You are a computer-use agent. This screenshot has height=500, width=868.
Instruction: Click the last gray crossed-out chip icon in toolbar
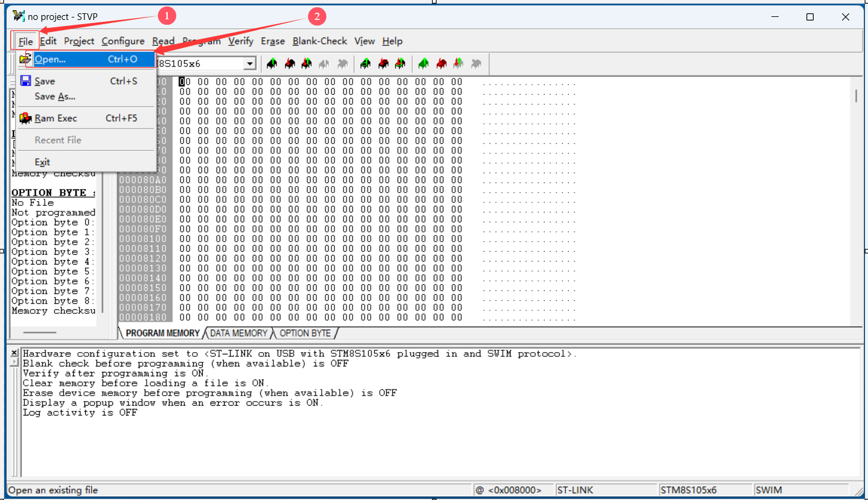tap(476, 63)
